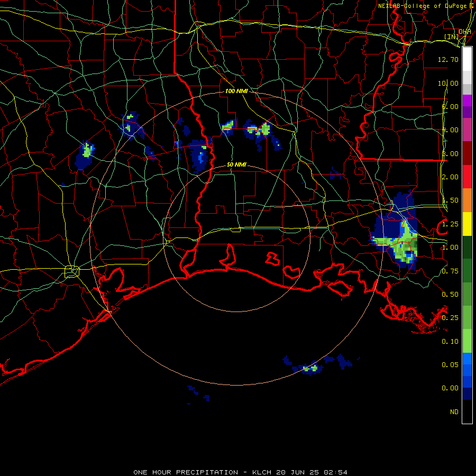Select the yellow legend swatch
The image size is (476, 476).
(467, 224)
